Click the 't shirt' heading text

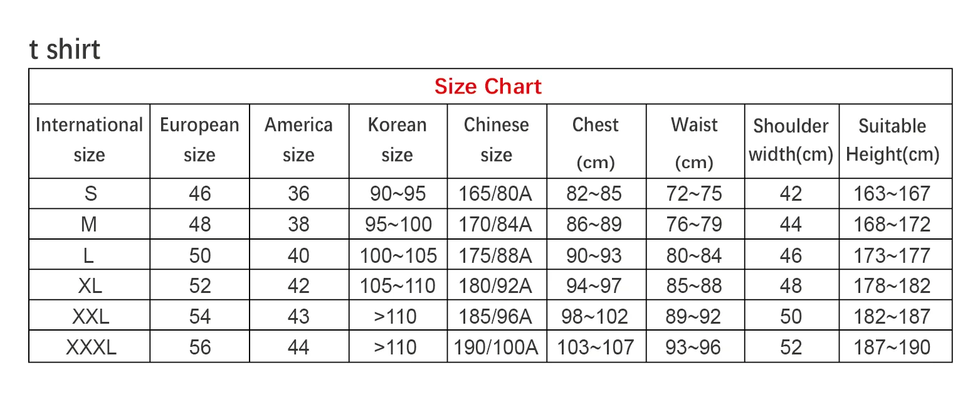coord(65,50)
